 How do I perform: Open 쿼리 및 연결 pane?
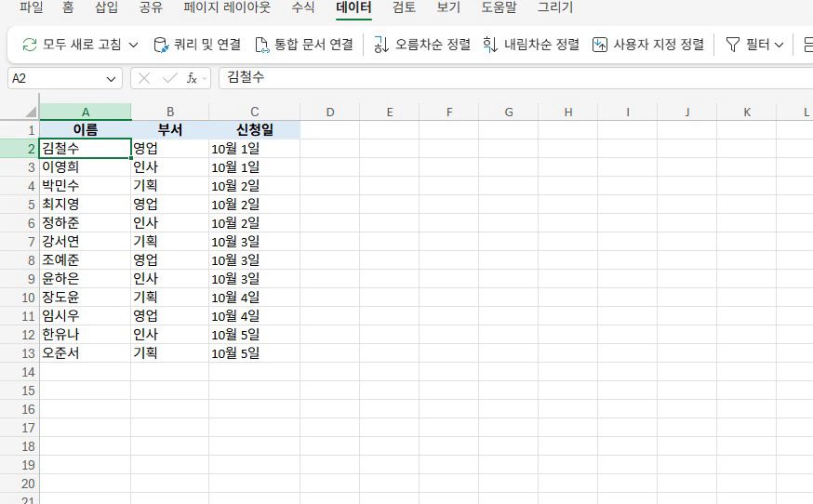[x=197, y=45]
